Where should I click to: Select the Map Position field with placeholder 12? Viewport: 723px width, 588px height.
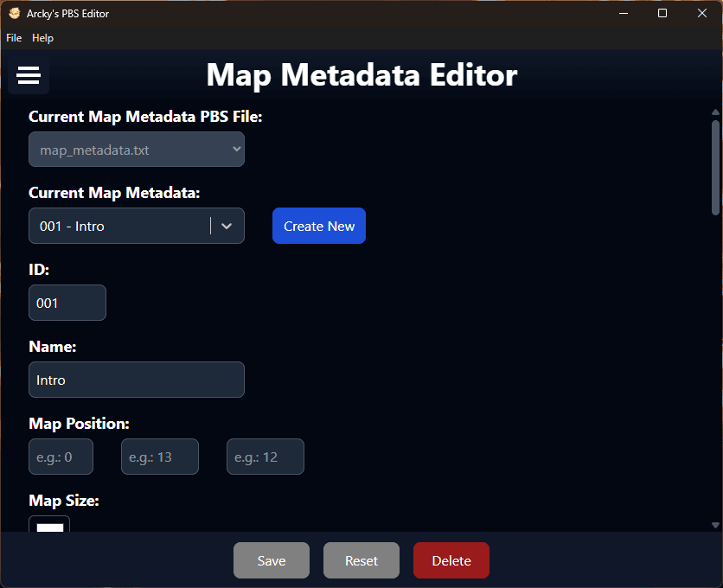pos(266,457)
